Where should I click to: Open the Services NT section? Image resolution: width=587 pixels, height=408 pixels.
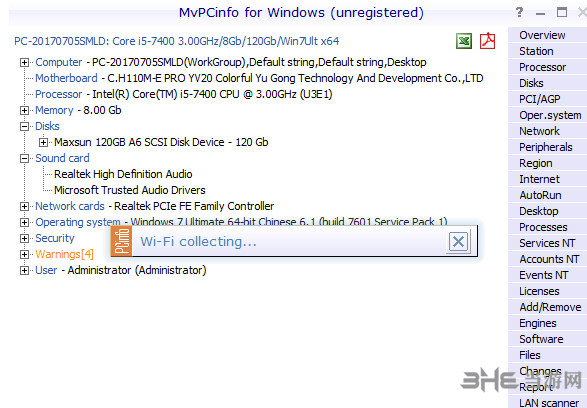547,243
